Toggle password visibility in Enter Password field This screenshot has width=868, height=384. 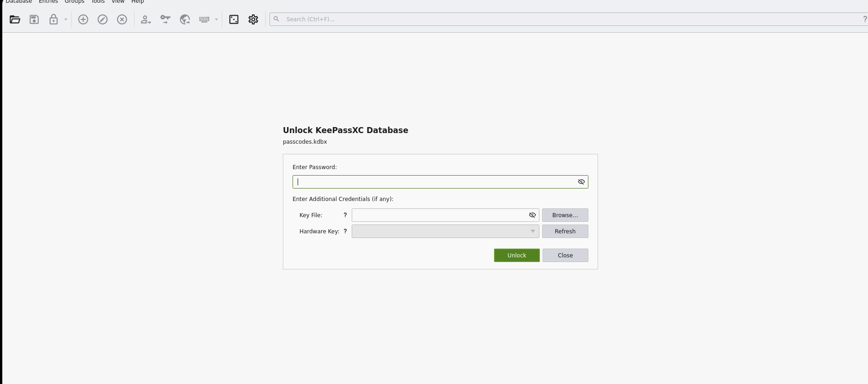point(581,182)
